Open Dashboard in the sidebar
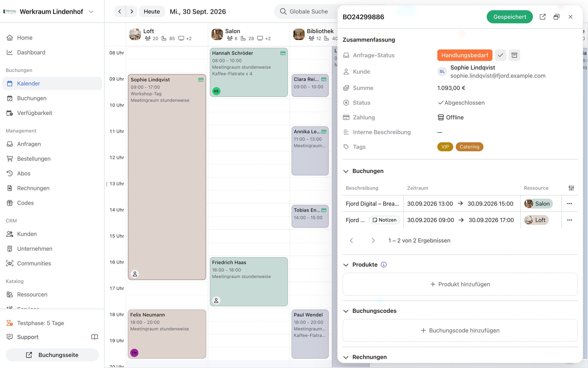 point(52,52)
